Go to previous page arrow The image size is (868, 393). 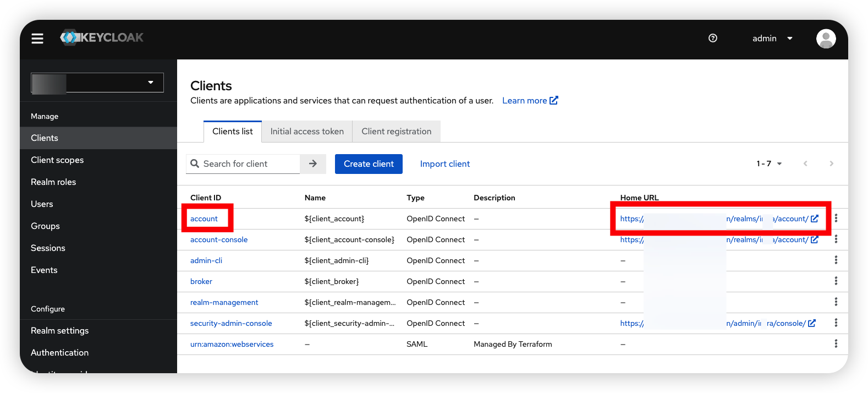point(805,163)
